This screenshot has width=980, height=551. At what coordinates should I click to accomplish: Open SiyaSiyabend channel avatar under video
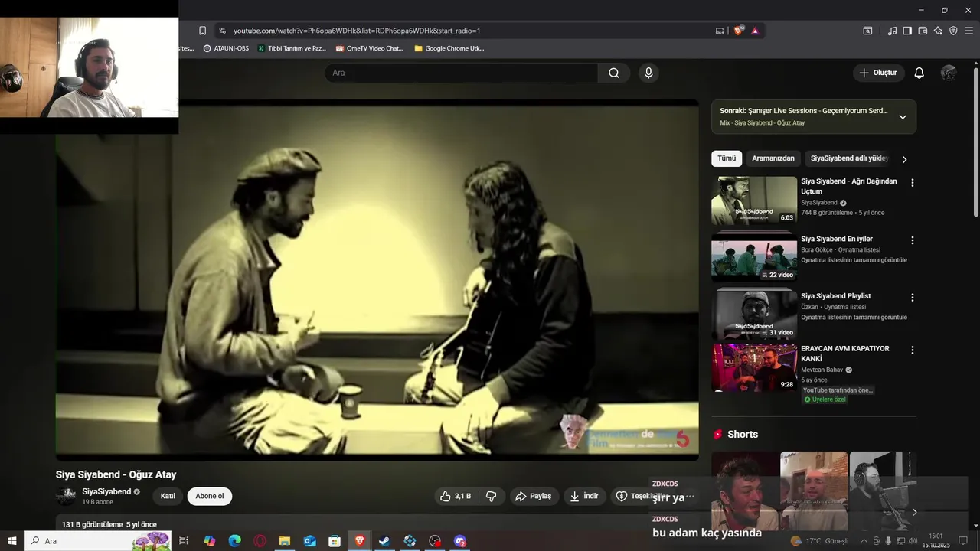66,496
